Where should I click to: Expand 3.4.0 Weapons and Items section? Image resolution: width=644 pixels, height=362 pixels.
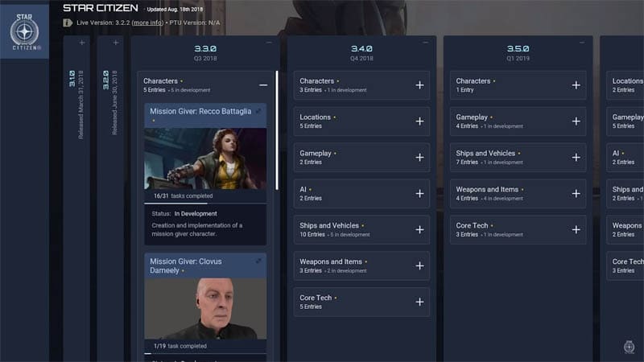[419, 265]
